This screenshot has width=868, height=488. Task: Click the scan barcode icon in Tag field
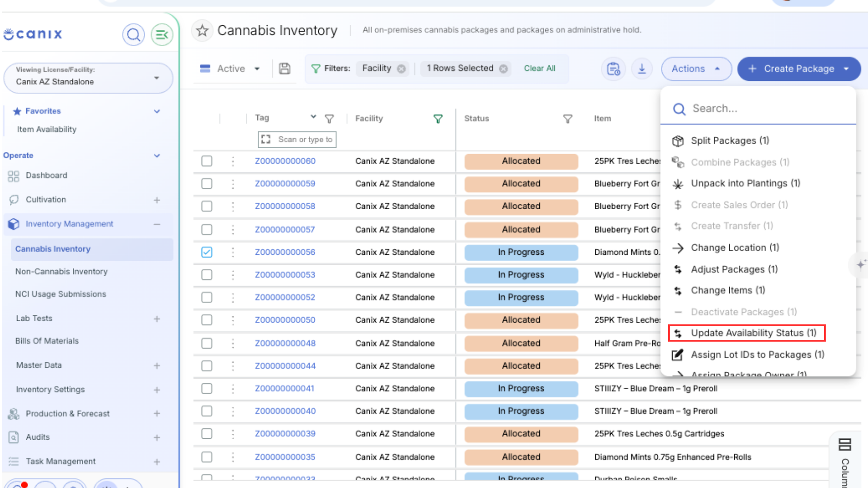pyautogui.click(x=266, y=140)
